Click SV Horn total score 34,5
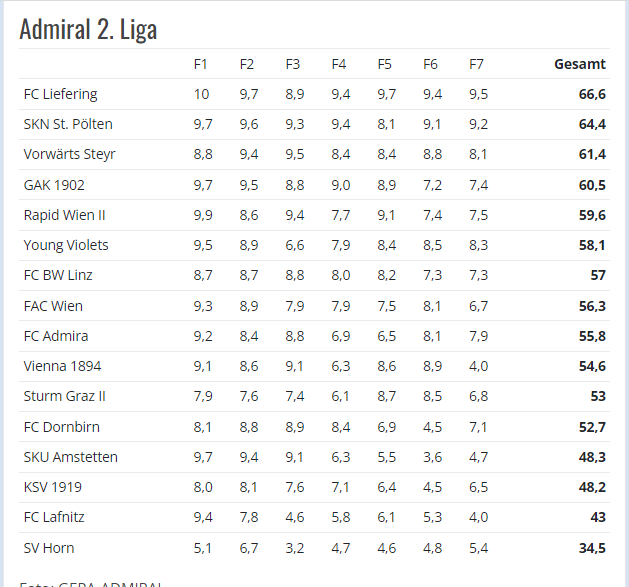Screen dimensions: 629x587 tap(592, 548)
